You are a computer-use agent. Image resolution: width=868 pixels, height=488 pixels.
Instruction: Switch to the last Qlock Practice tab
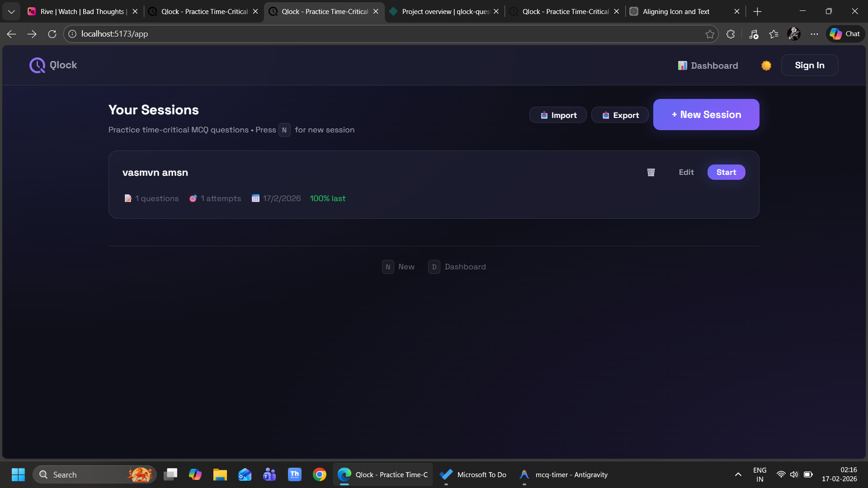565,12
